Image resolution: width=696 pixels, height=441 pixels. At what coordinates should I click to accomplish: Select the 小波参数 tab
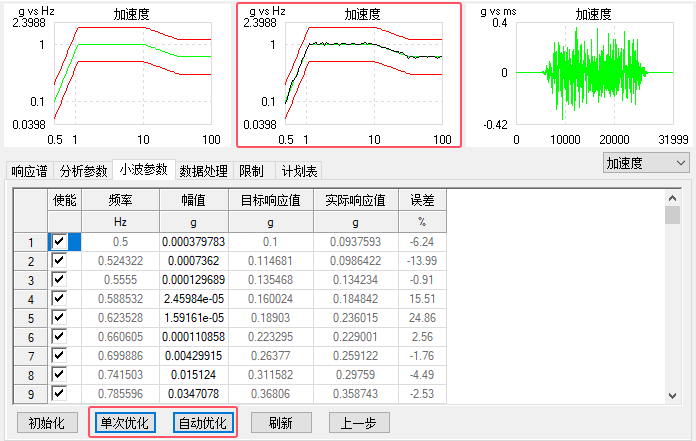tap(143, 169)
